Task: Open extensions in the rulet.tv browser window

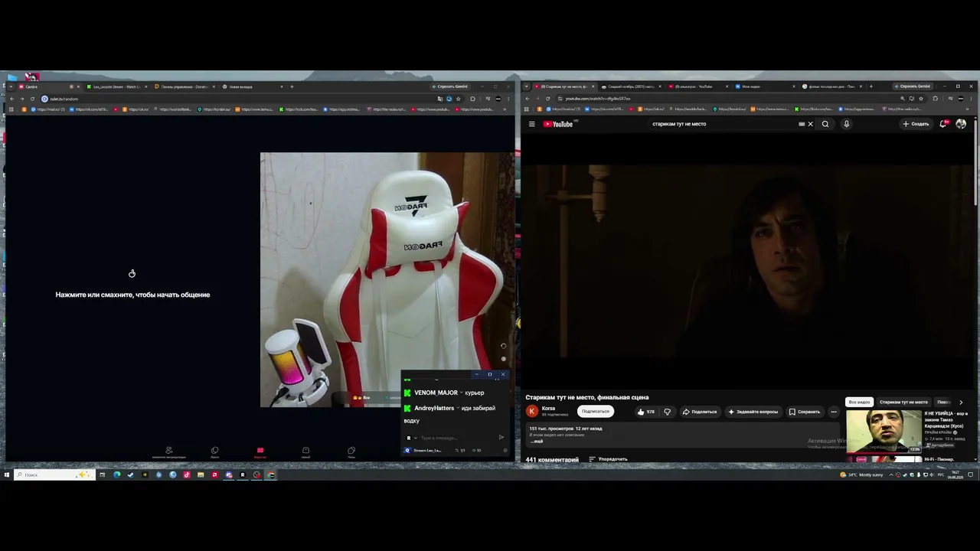Action: (x=472, y=99)
